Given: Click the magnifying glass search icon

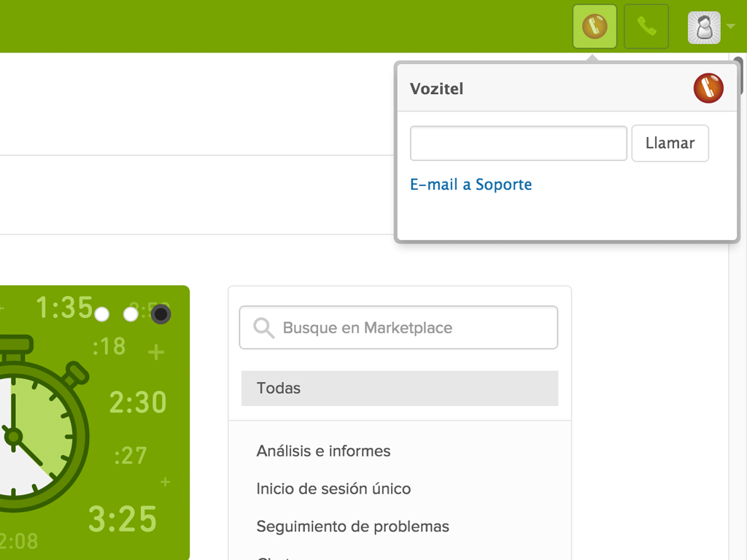Looking at the screenshot, I should tap(263, 328).
